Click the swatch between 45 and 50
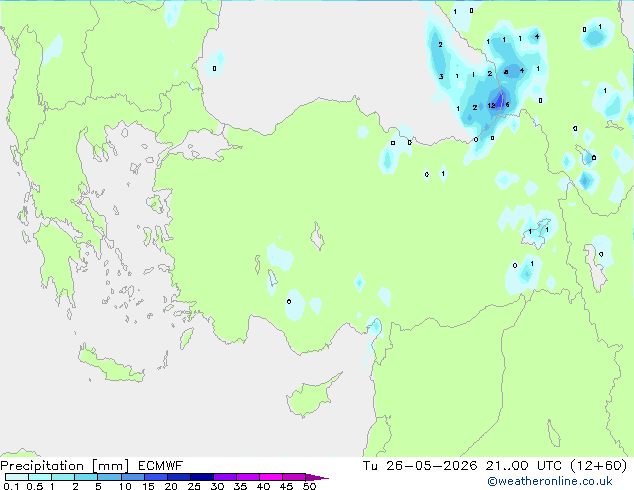The height and width of the screenshot is (490, 634). pyautogui.click(x=294, y=477)
